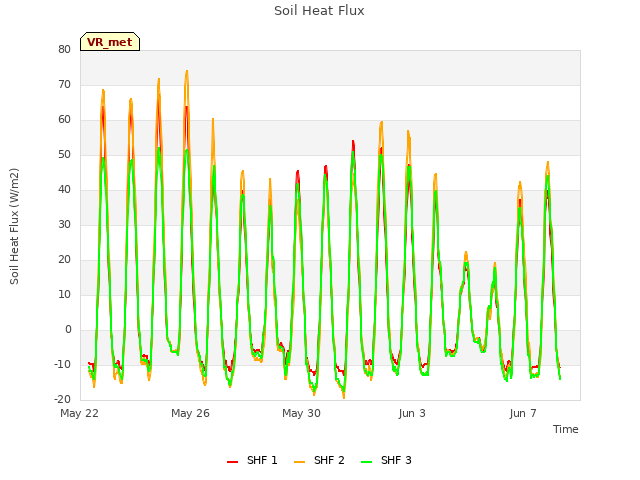This screenshot has height=480, width=640.
Task: Click the green SHF 3 legend marker
Action: [x=367, y=462]
